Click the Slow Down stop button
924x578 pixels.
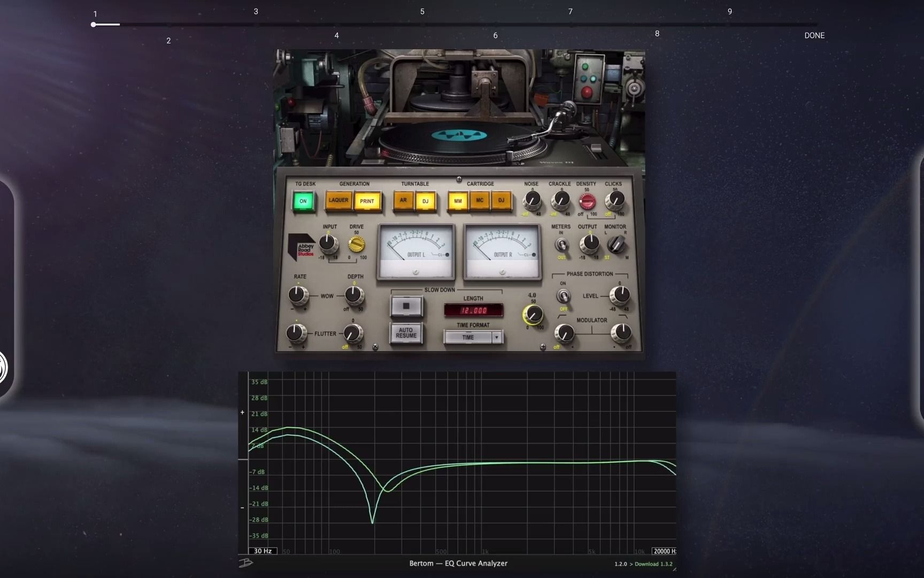406,306
